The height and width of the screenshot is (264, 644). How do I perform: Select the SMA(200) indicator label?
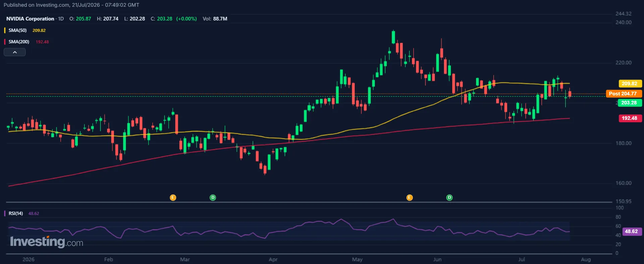(19, 42)
